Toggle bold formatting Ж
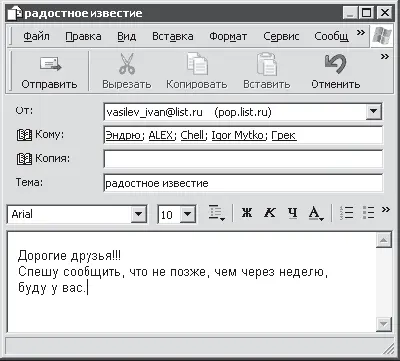 tap(247, 213)
